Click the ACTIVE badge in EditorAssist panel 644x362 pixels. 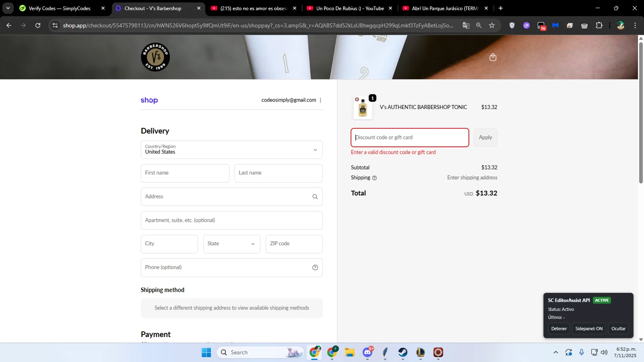(x=602, y=300)
